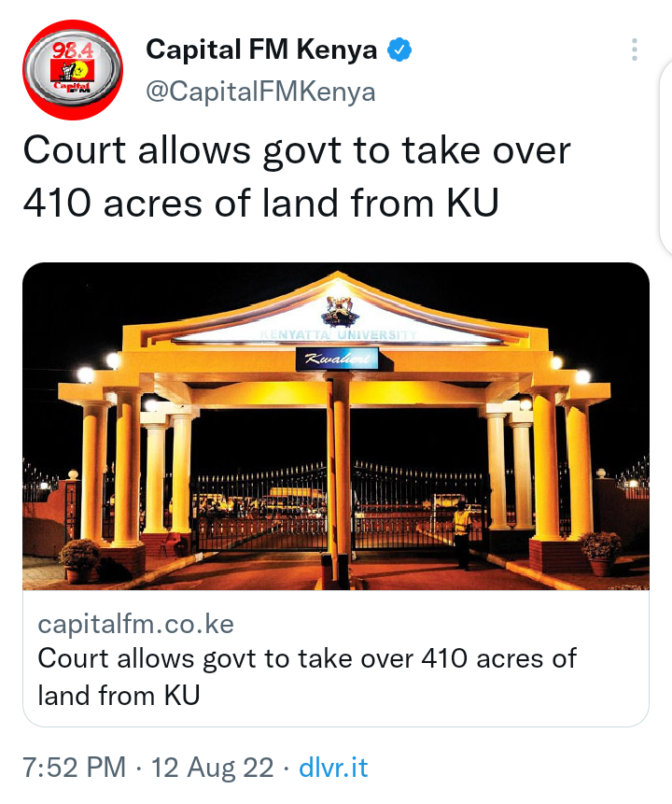Click the capitalfm.co.ke domain label
The width and height of the screenshot is (672, 804).
click(x=136, y=624)
